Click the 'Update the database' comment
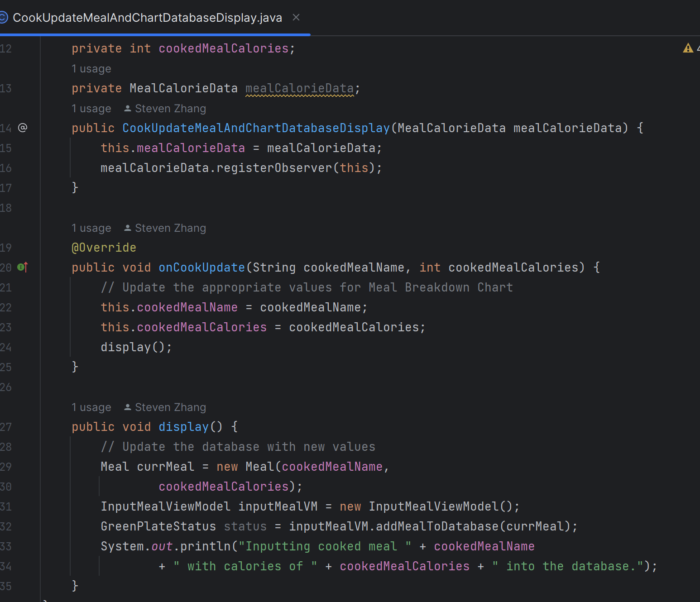The height and width of the screenshot is (602, 700). 238,447
